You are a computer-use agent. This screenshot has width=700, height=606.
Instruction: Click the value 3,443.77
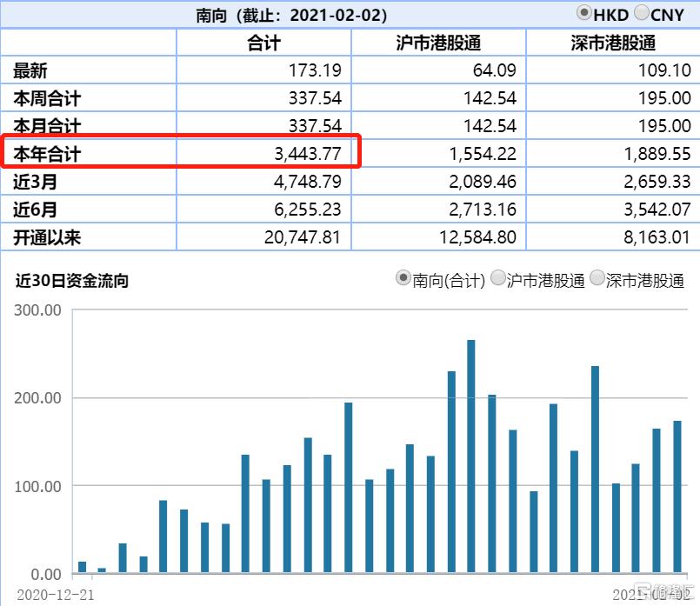tap(308, 154)
